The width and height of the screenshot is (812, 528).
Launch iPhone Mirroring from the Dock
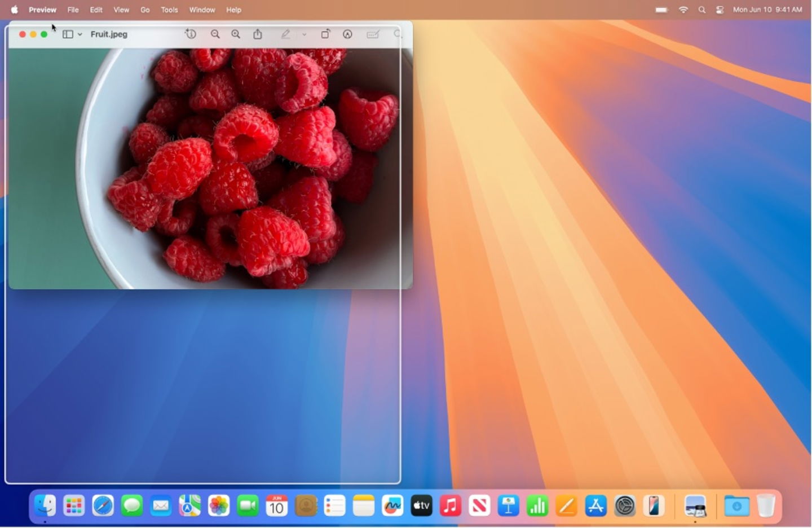pyautogui.click(x=654, y=505)
